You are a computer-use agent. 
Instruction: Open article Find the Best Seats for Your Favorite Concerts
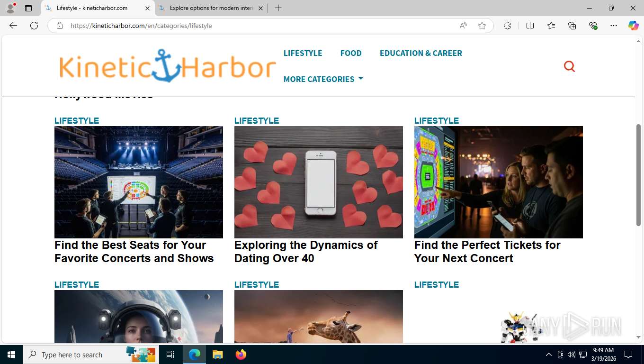134,252
